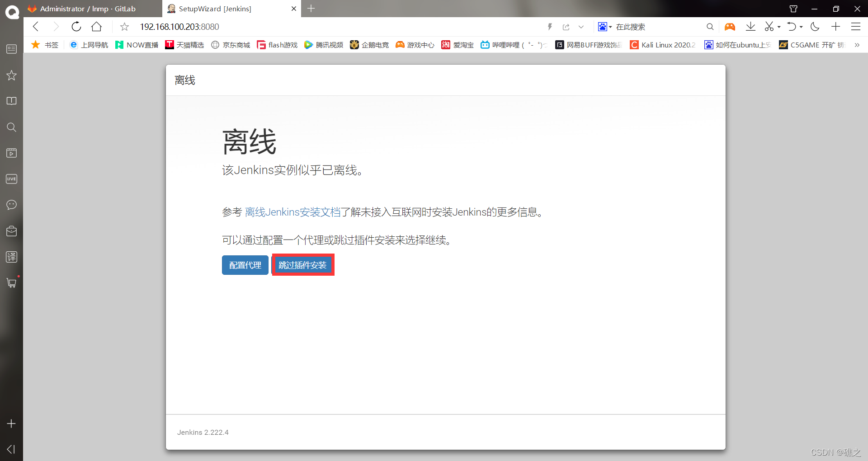Screen dimensions: 868x461
Task: Click the sidebar search icon
Action: (12, 127)
